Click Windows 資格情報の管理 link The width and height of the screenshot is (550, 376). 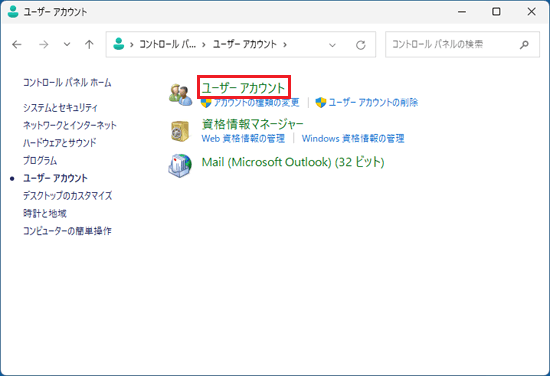point(353,139)
